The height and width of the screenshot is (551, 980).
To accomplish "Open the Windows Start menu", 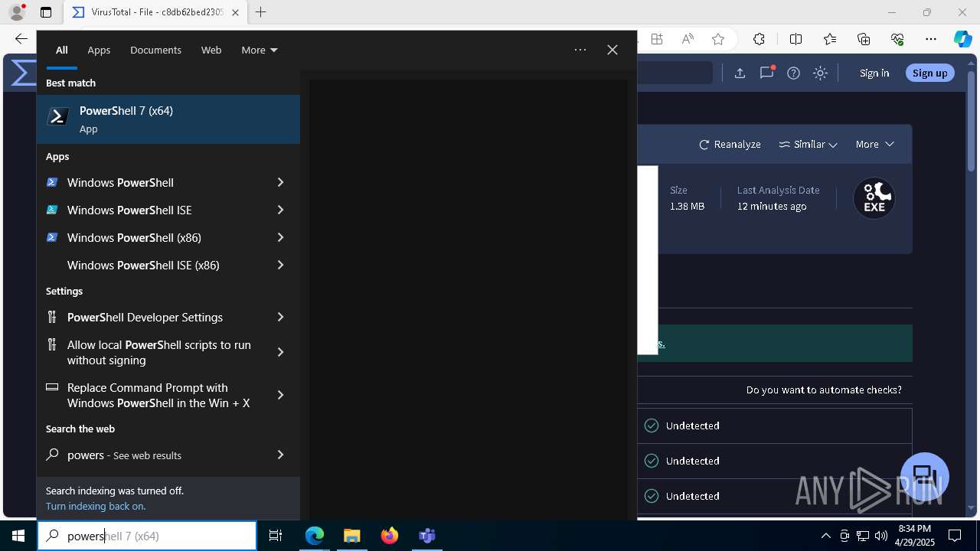I will coord(18,536).
